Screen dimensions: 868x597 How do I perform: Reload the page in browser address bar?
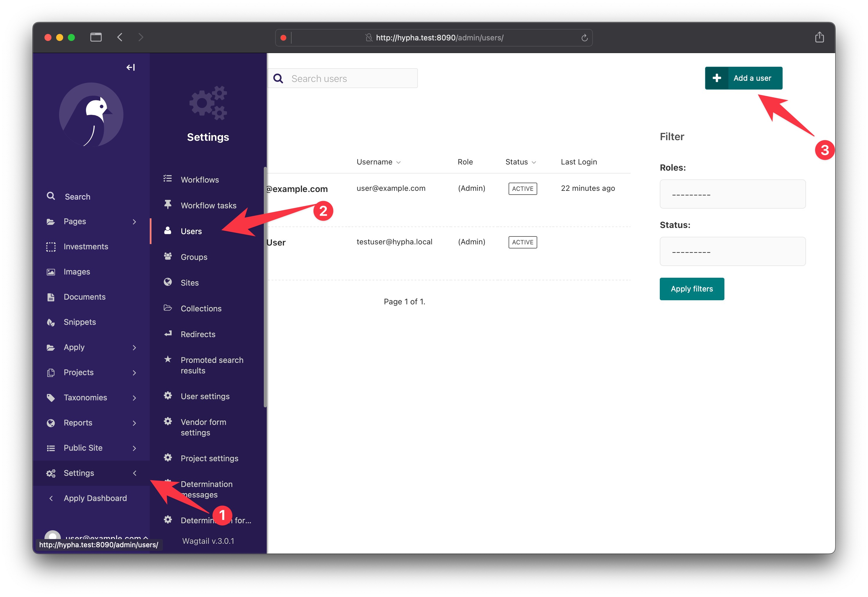pyautogui.click(x=584, y=38)
